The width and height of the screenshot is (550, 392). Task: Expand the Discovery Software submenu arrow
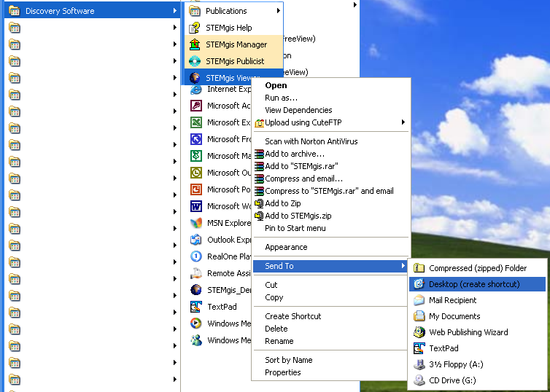coord(174,11)
